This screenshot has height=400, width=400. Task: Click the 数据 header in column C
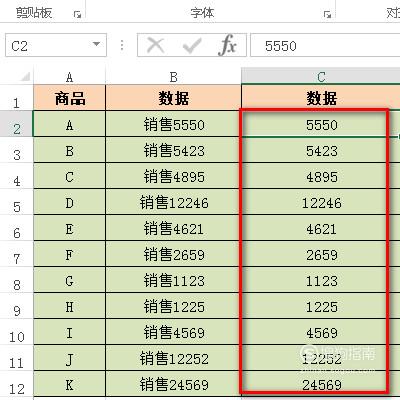[x=321, y=98]
